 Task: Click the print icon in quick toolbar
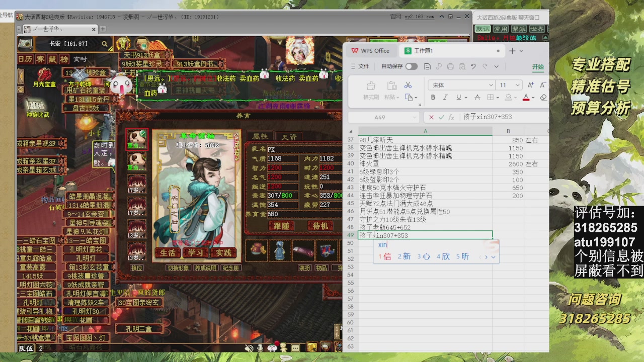(x=450, y=66)
